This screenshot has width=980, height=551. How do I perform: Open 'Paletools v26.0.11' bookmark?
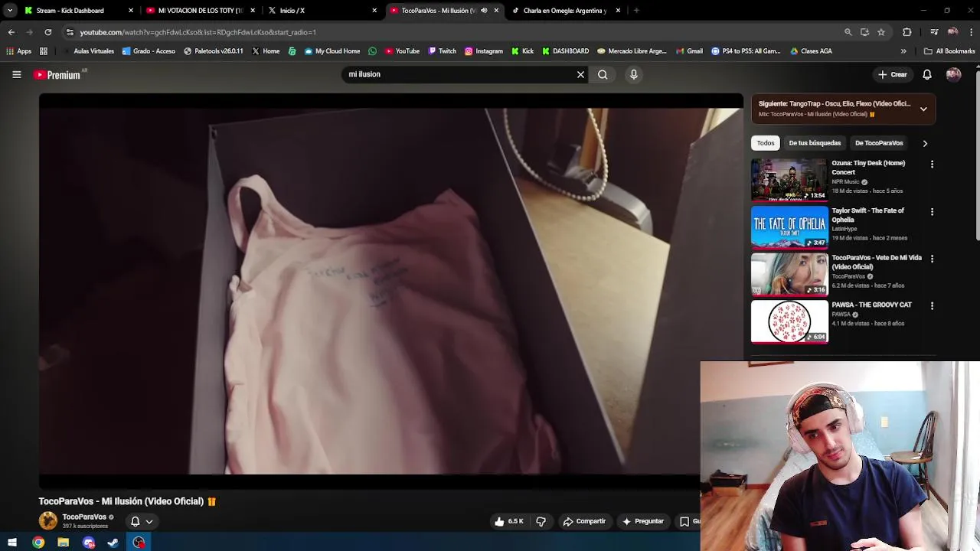pos(214,51)
